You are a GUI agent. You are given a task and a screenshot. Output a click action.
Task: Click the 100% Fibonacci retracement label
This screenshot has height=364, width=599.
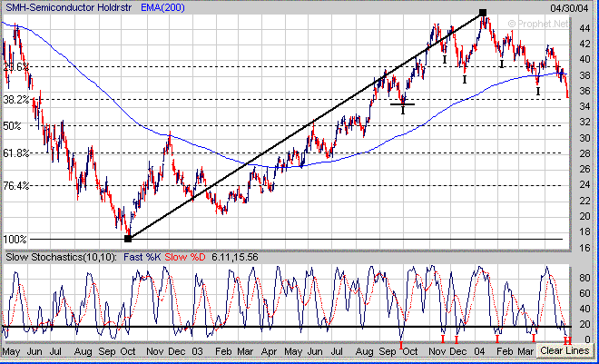15,240
